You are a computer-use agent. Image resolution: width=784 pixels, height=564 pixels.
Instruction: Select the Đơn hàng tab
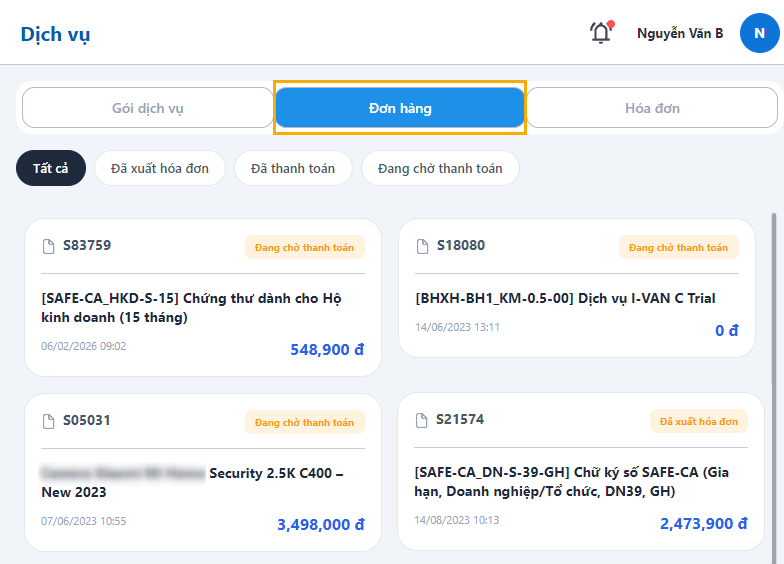(x=400, y=108)
